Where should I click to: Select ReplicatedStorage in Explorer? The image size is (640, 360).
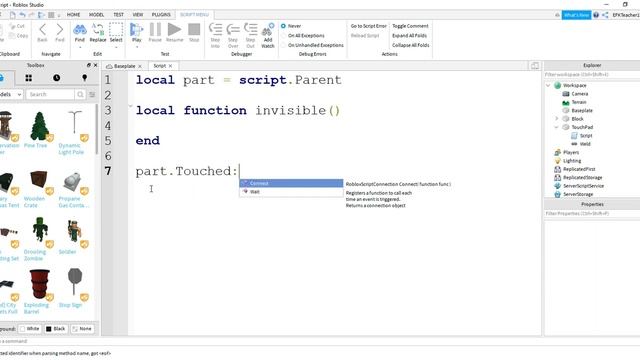pyautogui.click(x=582, y=178)
